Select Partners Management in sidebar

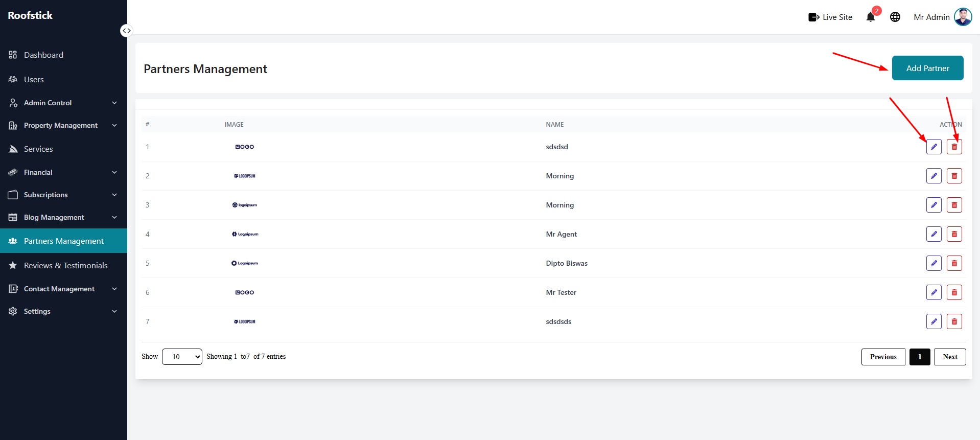[63, 241]
